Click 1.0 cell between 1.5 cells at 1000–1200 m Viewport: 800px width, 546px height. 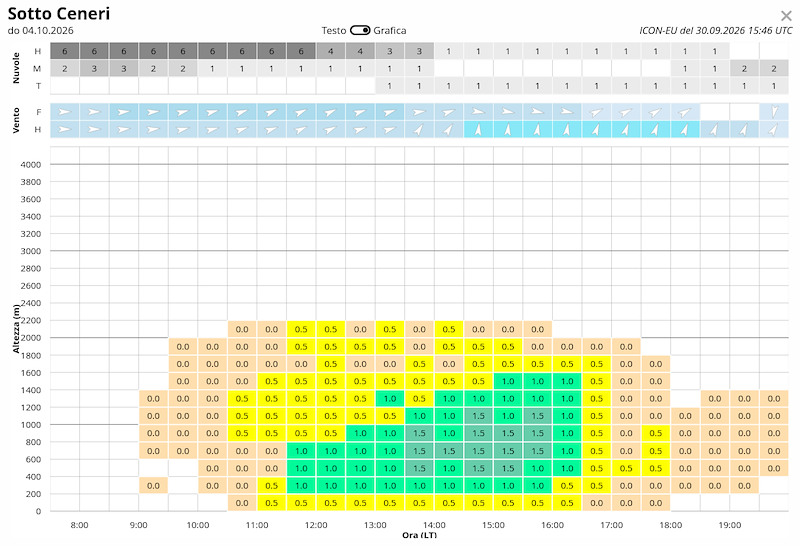point(508,416)
